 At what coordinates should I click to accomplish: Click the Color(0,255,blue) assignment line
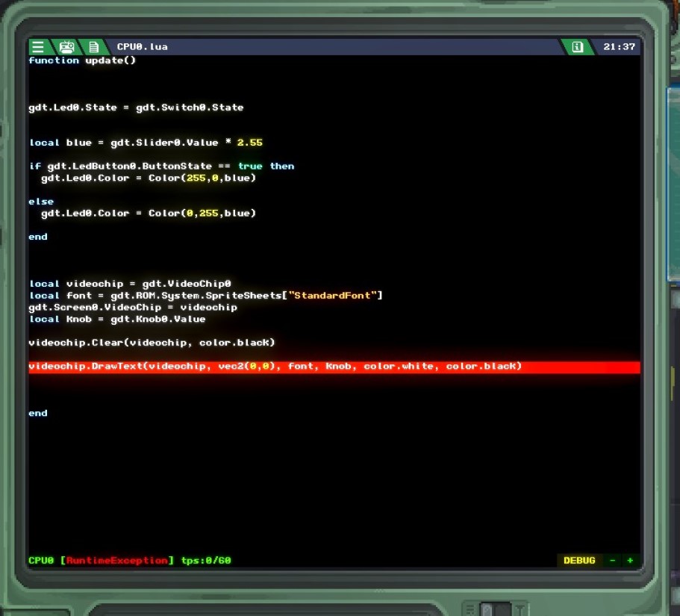[149, 213]
